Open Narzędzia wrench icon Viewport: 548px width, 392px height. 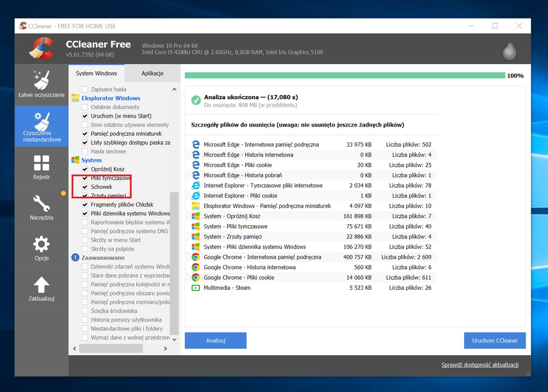[42, 204]
